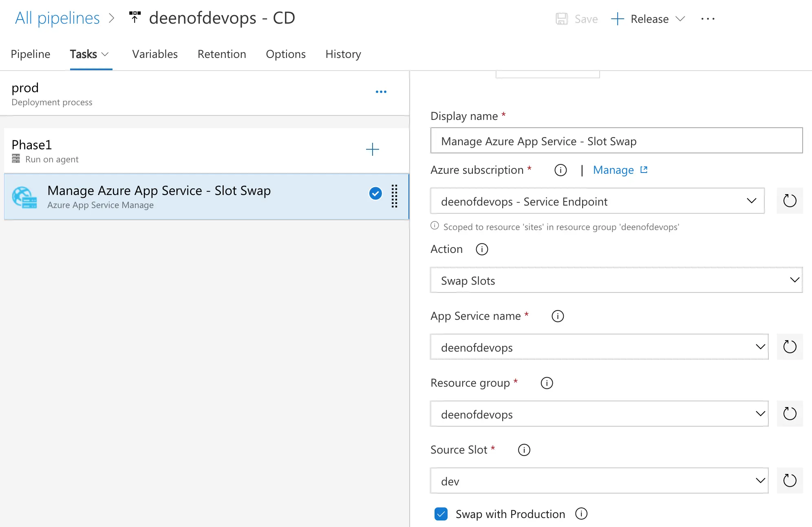Switch to the Retention tab

tap(222, 54)
